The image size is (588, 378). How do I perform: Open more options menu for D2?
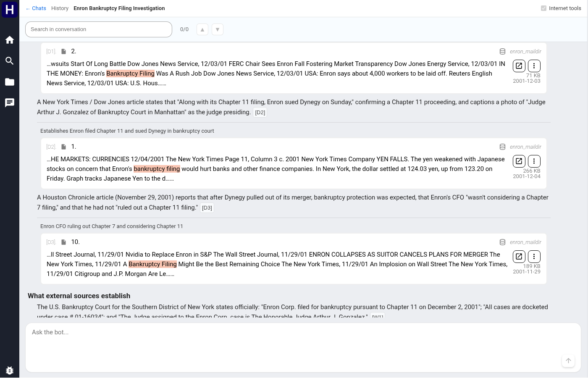pos(534,161)
